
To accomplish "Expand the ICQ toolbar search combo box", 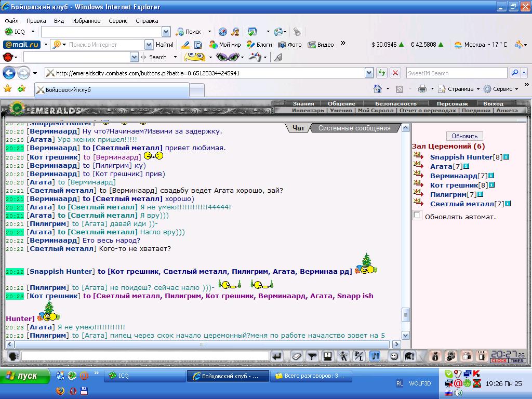I will pyautogui.click(x=166, y=32).
